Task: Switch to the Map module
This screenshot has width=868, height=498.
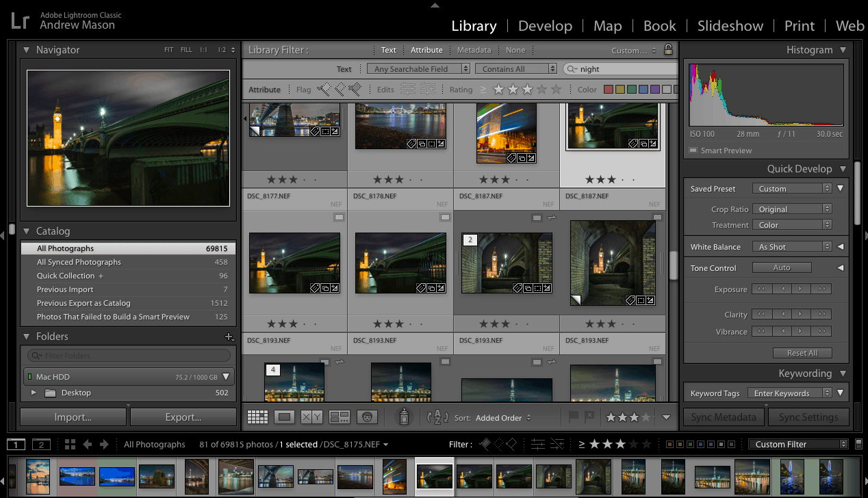Action: 608,26
